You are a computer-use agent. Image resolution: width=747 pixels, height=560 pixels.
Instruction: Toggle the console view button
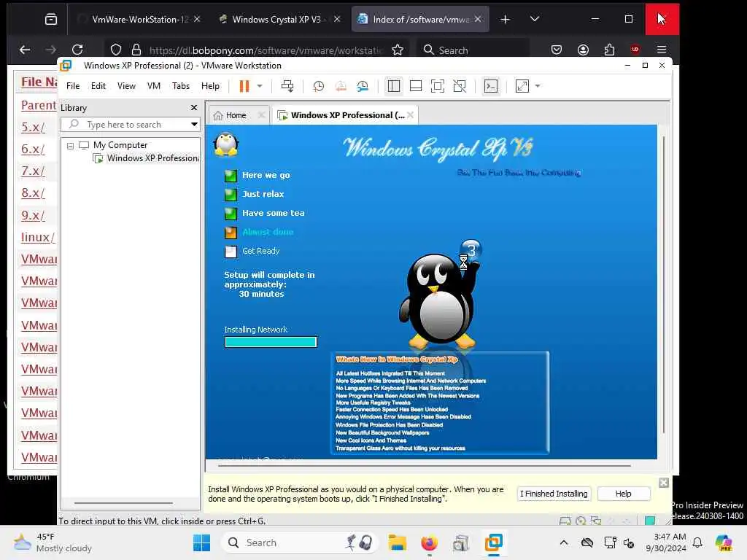click(491, 86)
